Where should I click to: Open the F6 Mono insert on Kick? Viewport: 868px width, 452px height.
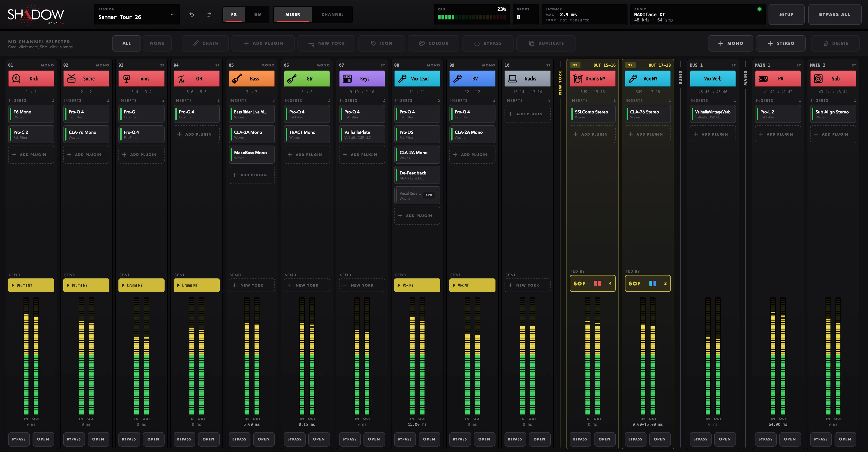(x=31, y=114)
